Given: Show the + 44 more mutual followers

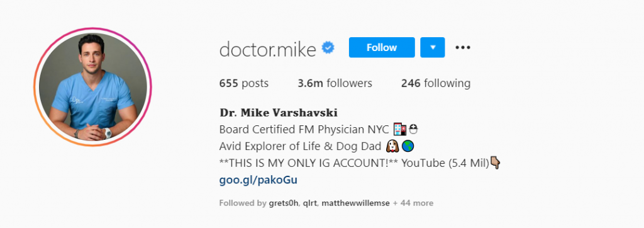Looking at the screenshot, I should coord(413,203).
